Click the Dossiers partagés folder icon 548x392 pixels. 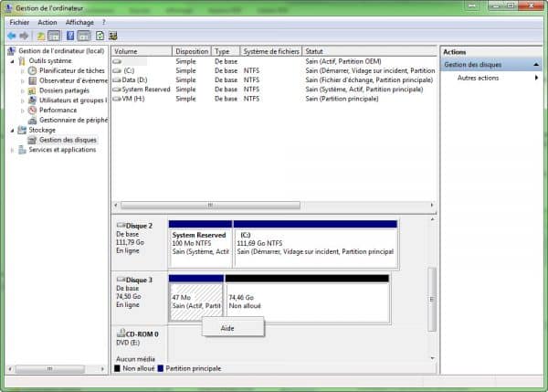point(33,90)
